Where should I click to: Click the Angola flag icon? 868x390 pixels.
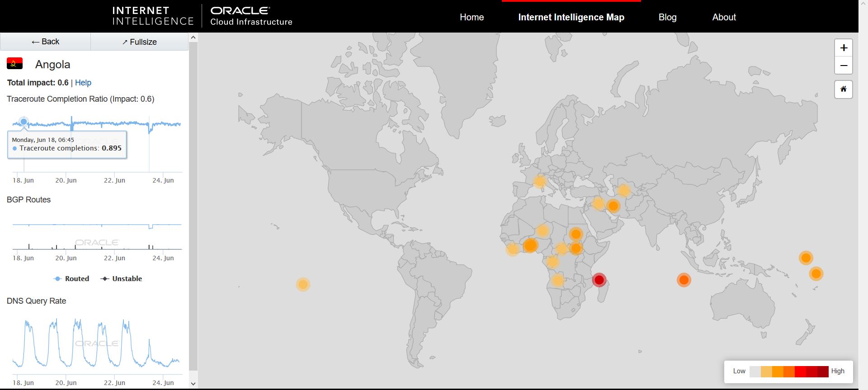pyautogui.click(x=15, y=64)
